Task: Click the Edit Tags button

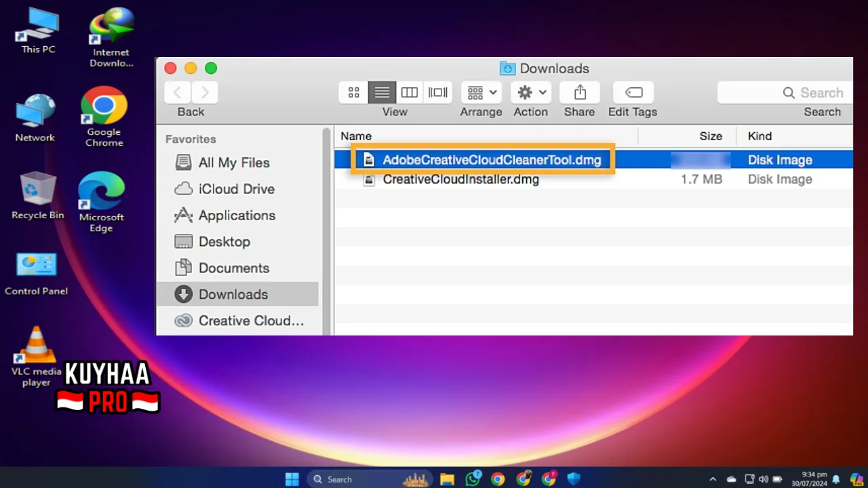Action: click(x=633, y=92)
